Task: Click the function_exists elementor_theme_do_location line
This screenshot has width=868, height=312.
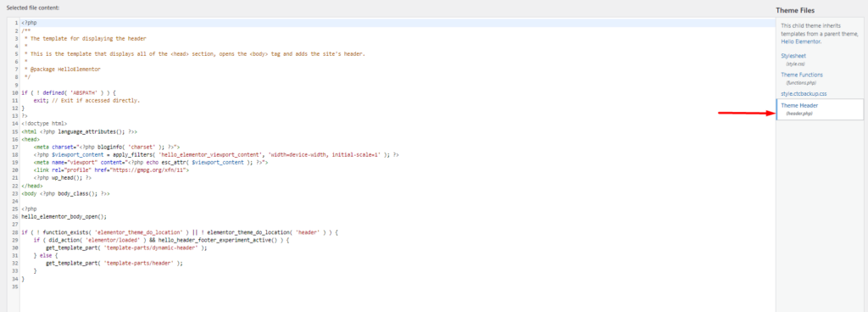Action: [180, 232]
